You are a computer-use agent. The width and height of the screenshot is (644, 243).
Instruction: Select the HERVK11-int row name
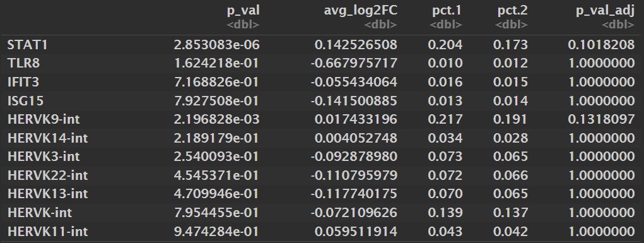(x=48, y=231)
